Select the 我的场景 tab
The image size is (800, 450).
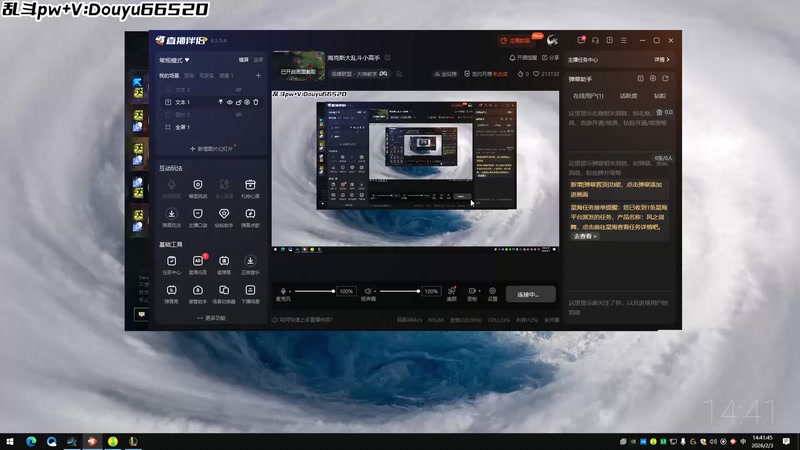point(169,76)
